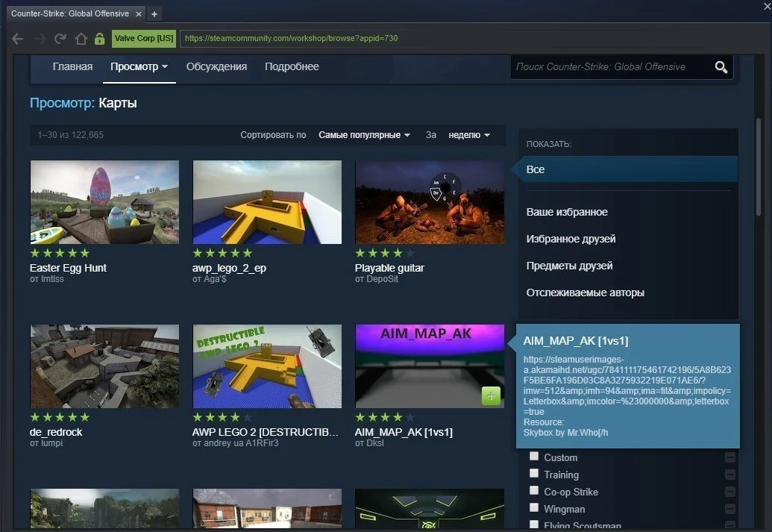Open the de_redrock title link
Viewport: 772px width, 532px height.
coord(56,432)
